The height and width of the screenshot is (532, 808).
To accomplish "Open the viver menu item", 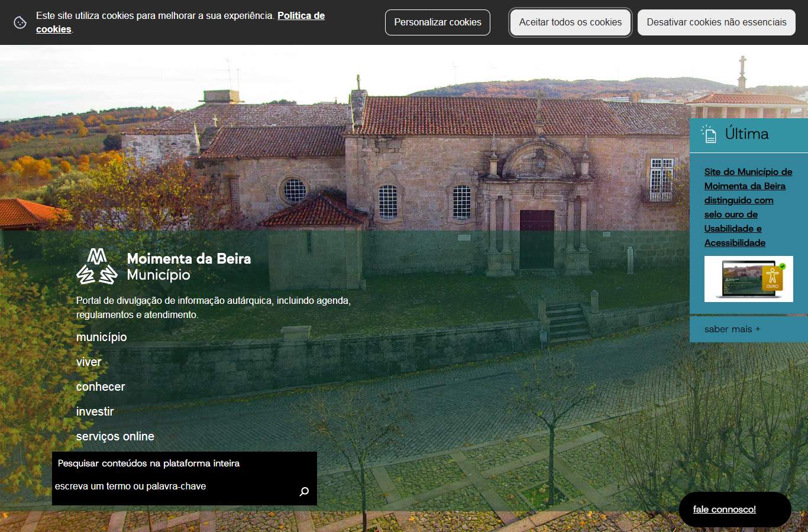I will 89,362.
